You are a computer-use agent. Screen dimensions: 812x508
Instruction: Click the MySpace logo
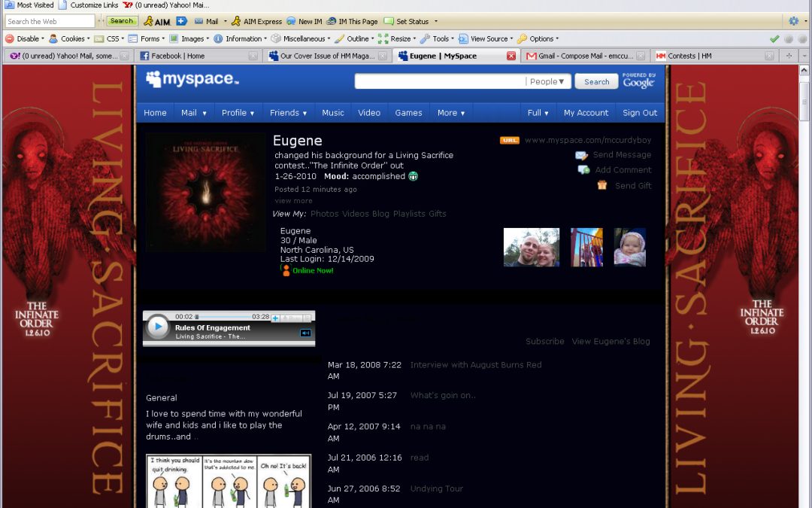click(x=192, y=80)
